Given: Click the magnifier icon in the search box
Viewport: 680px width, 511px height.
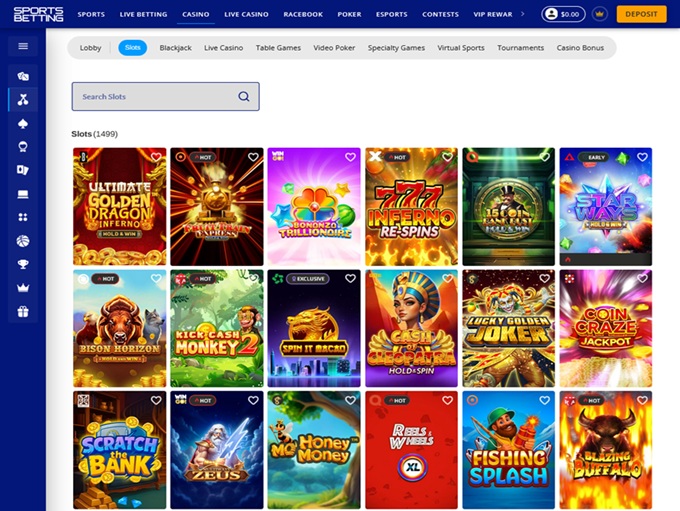Looking at the screenshot, I should coord(244,97).
